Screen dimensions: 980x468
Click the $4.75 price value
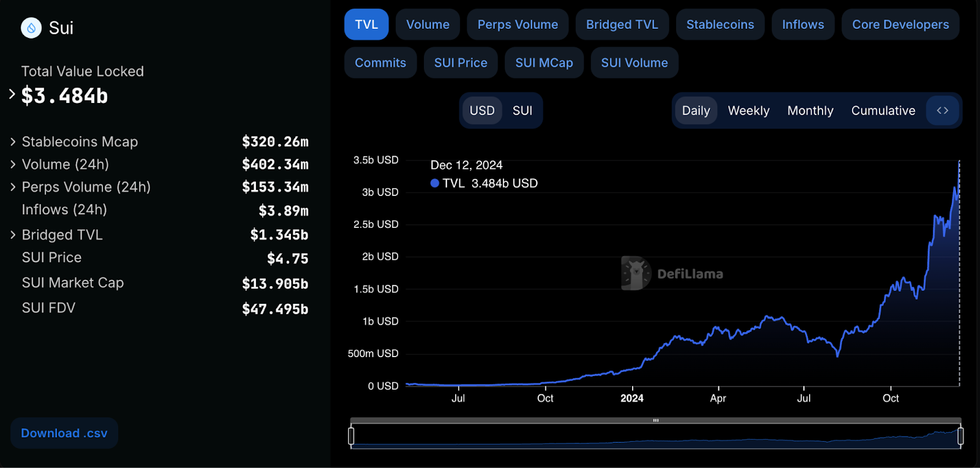coord(288,259)
